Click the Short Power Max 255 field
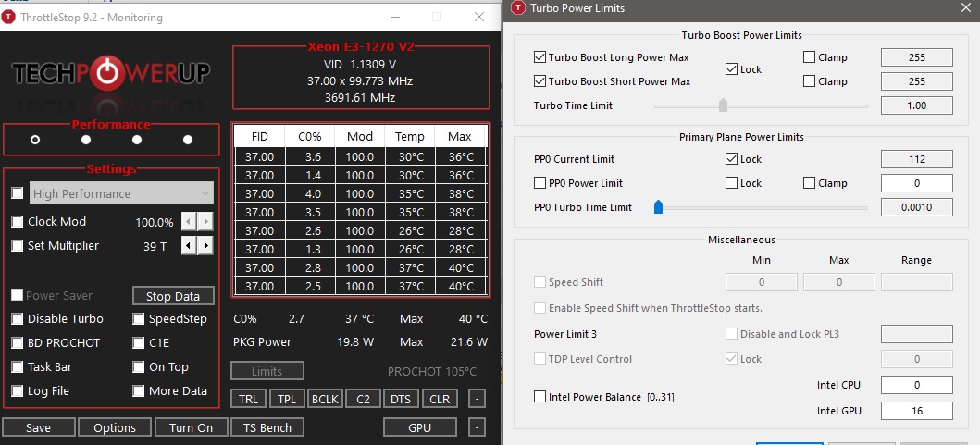980x445 pixels. point(917,81)
